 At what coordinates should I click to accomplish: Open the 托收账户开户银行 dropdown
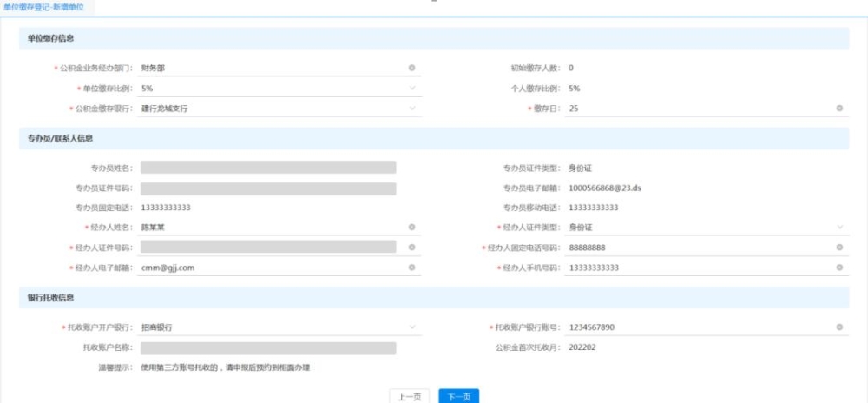click(x=411, y=327)
